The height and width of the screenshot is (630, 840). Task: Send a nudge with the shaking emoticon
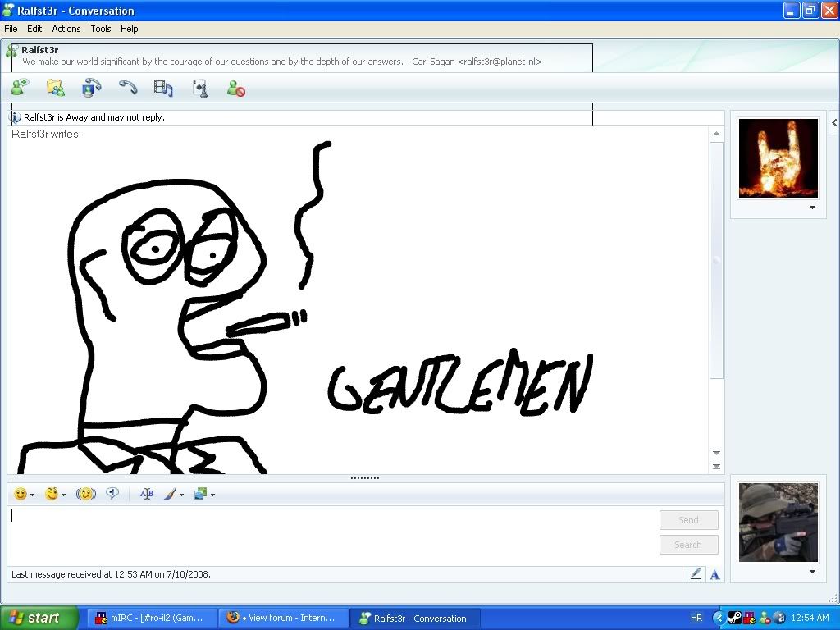pos(85,494)
